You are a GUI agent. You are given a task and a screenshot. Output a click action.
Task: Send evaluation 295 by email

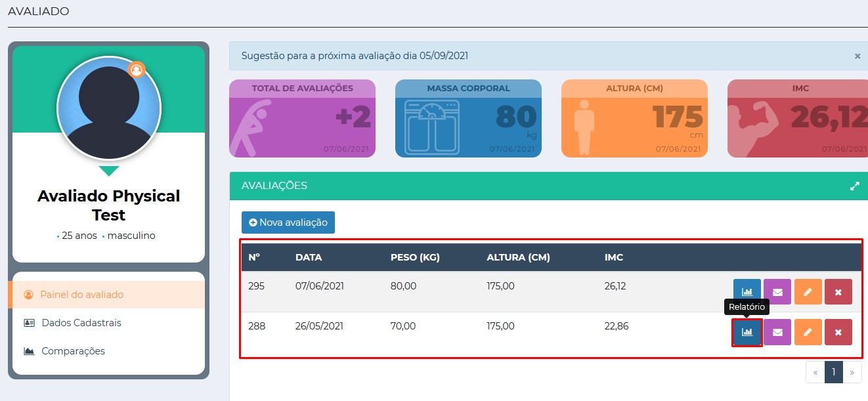pyautogui.click(x=777, y=292)
